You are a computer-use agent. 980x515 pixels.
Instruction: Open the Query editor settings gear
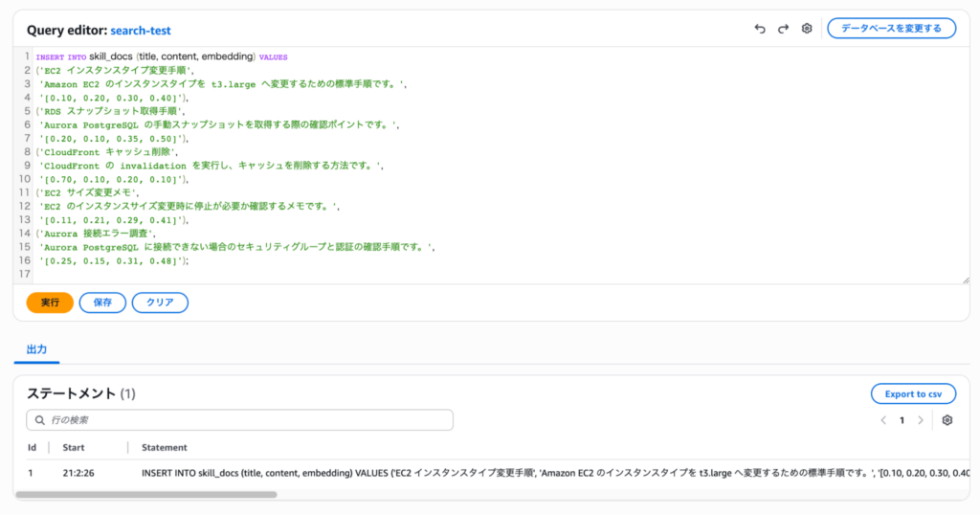pos(807,29)
